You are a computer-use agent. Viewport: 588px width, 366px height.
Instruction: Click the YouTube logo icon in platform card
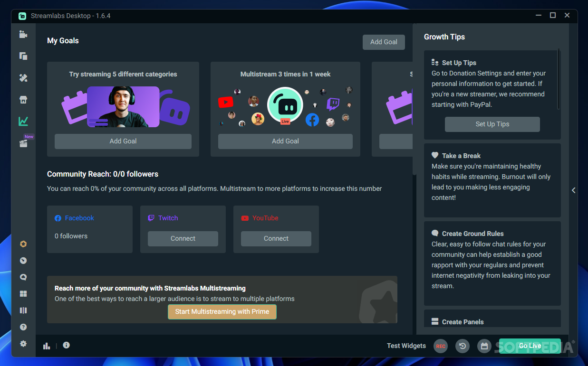pos(245,218)
